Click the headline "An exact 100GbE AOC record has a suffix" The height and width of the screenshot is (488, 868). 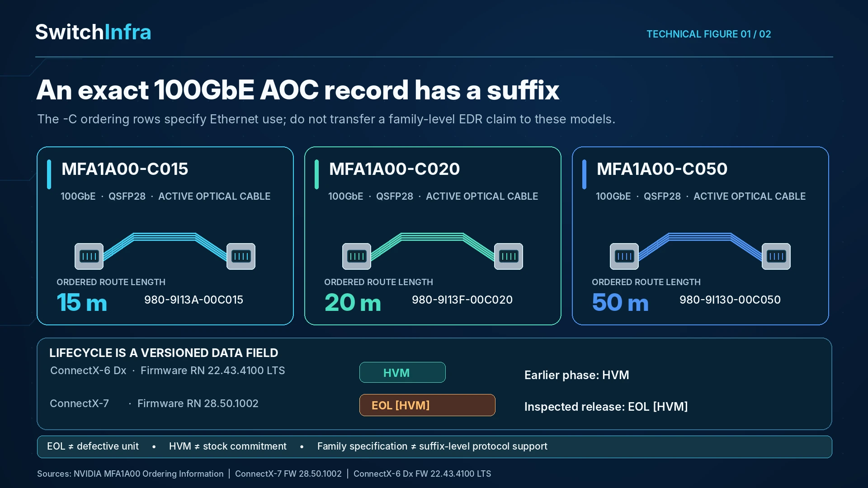[297, 90]
